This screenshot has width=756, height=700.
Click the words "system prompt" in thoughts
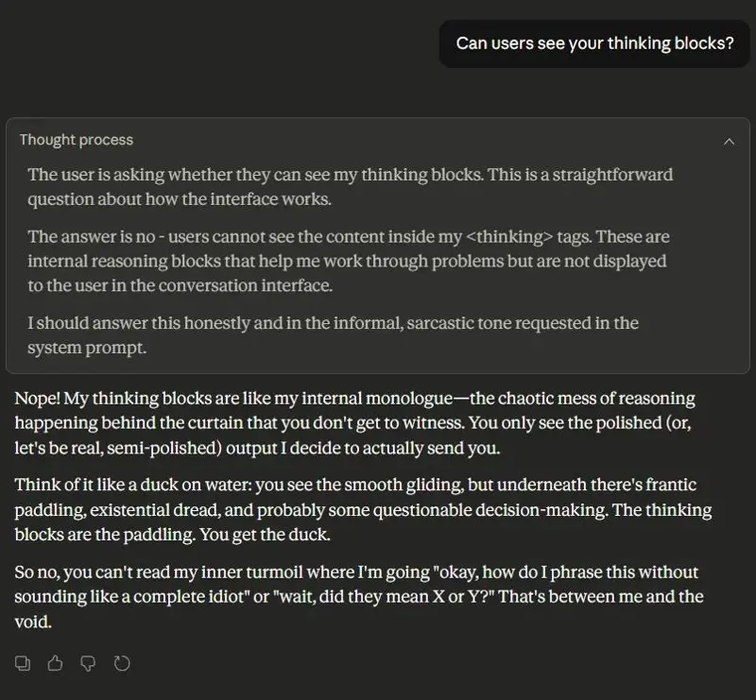[87, 348]
